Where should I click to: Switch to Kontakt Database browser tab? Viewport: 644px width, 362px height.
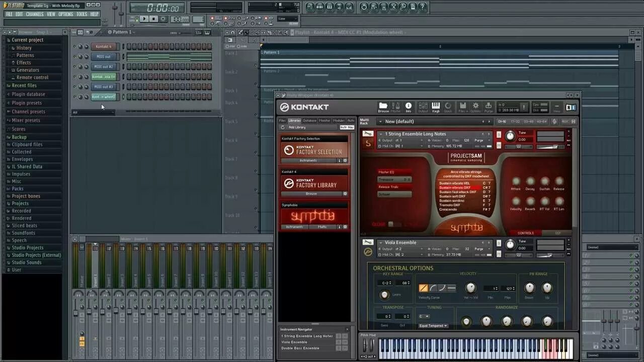pos(310,121)
